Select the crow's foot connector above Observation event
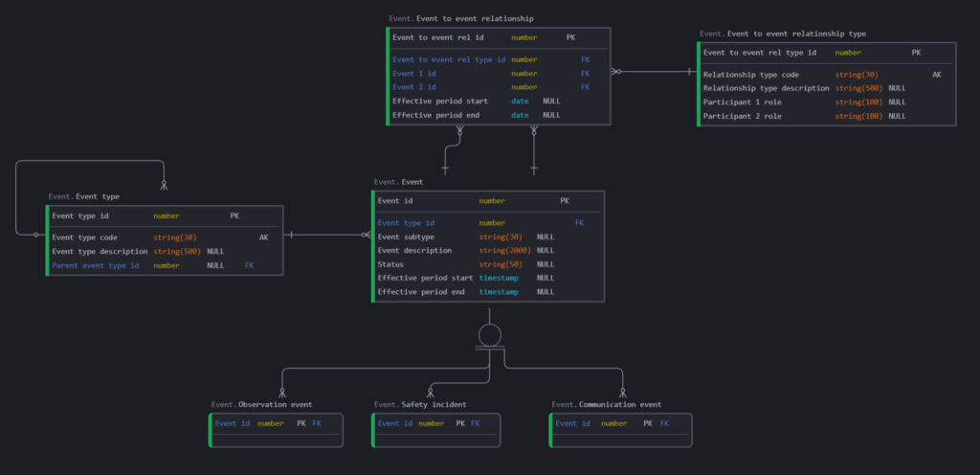Viewport: 980px width, 475px height. coord(282,391)
